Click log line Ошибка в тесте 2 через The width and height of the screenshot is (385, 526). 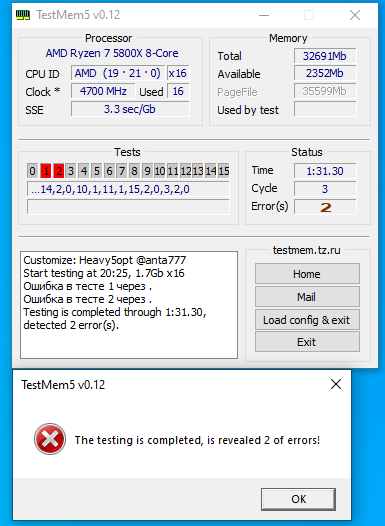[88, 299]
